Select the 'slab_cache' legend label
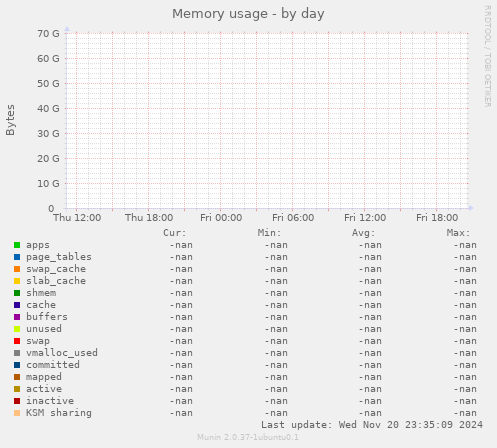497x448 pixels. point(56,281)
